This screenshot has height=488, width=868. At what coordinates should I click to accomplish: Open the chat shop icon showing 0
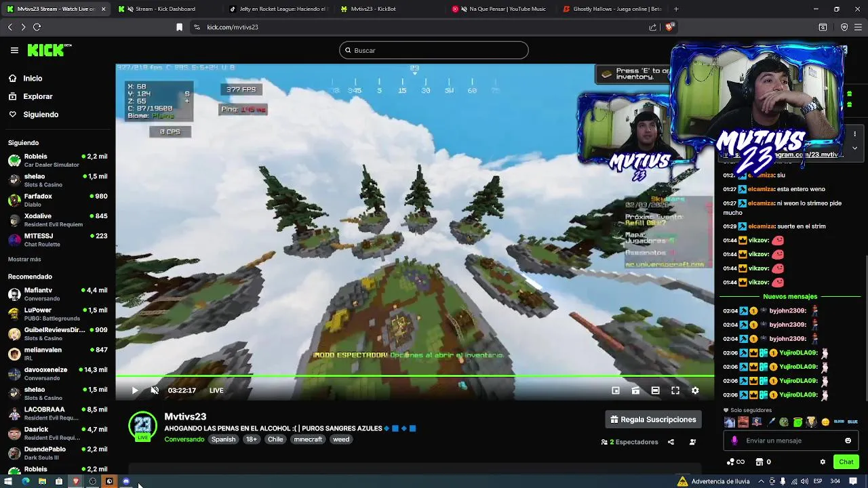[763, 462]
